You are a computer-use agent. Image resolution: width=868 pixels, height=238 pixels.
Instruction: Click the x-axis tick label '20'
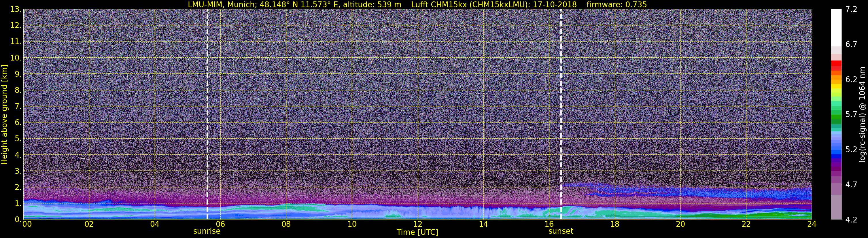(x=680, y=224)
